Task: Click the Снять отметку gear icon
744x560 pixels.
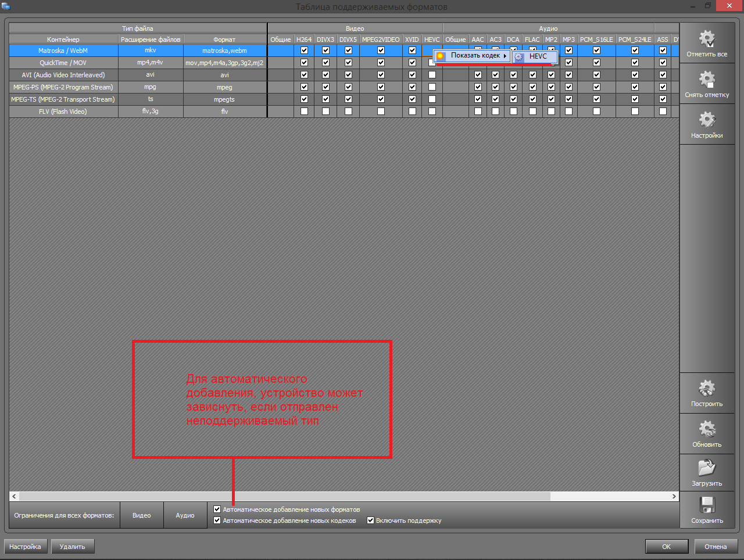Action: [707, 80]
